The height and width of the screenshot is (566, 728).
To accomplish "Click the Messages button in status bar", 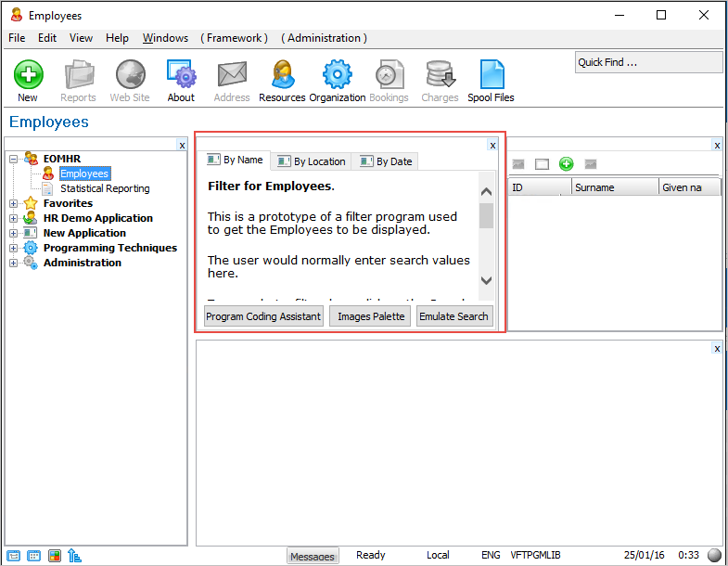I will 313,556.
